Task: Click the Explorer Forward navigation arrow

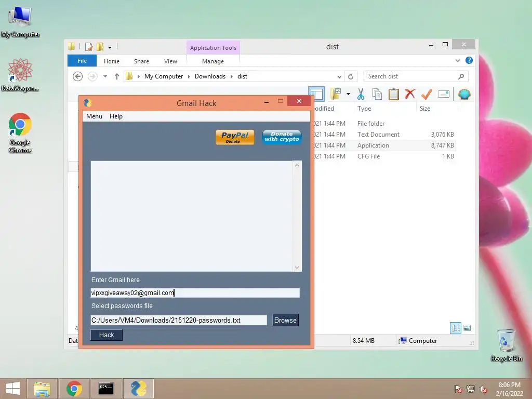Action: pos(92,76)
